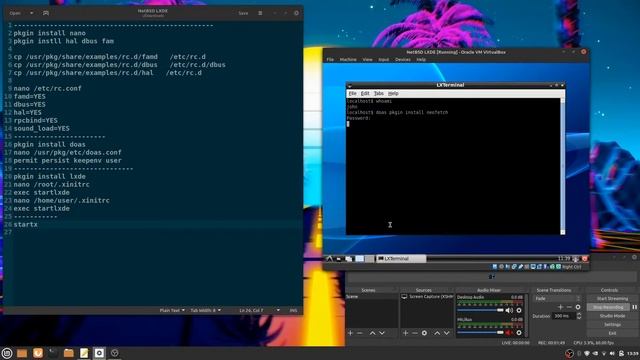Open the LXTerminal Tabs menu
The height and width of the screenshot is (360, 640).
point(379,93)
